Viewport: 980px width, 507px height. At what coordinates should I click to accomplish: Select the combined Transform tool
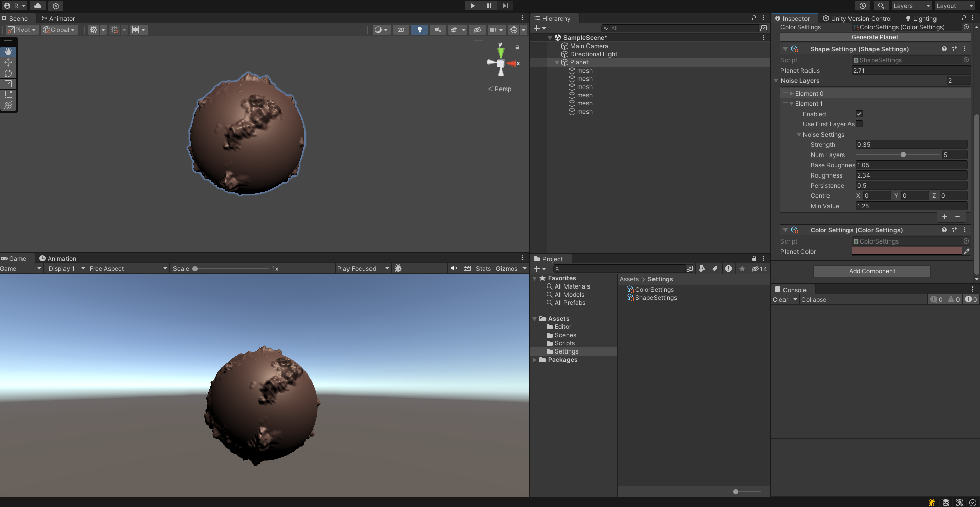[x=8, y=105]
